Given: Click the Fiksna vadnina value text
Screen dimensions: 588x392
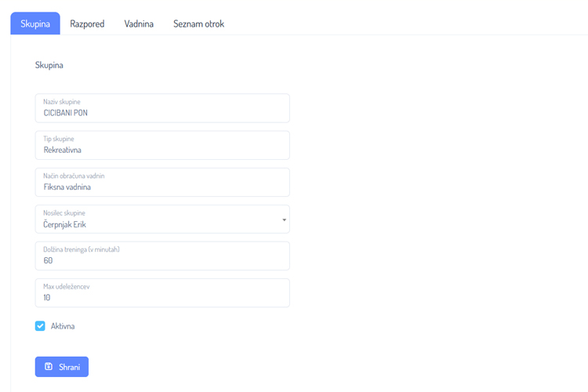Looking at the screenshot, I should point(67,187).
